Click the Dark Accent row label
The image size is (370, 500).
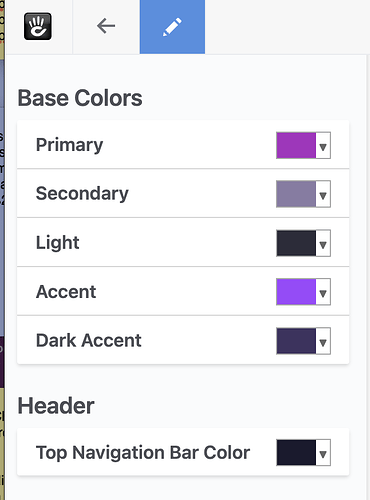tap(88, 340)
